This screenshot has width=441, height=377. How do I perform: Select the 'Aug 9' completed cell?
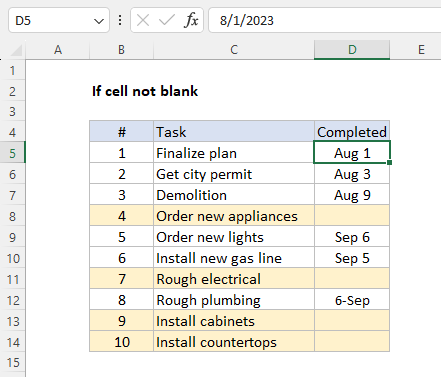point(352,195)
